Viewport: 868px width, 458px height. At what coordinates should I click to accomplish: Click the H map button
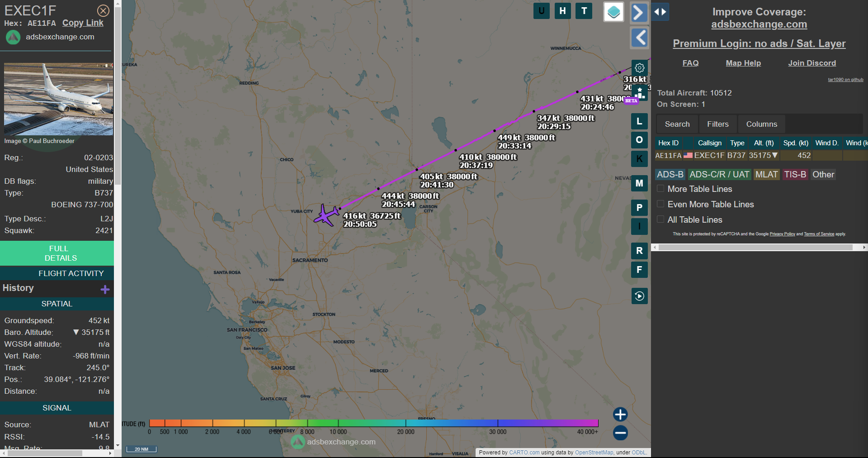[x=562, y=11]
